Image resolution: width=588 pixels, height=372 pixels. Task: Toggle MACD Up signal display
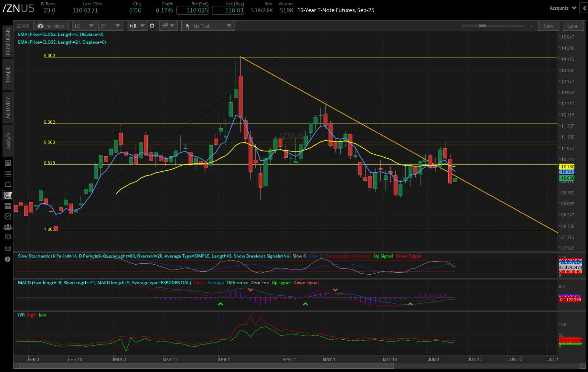[x=281, y=283]
